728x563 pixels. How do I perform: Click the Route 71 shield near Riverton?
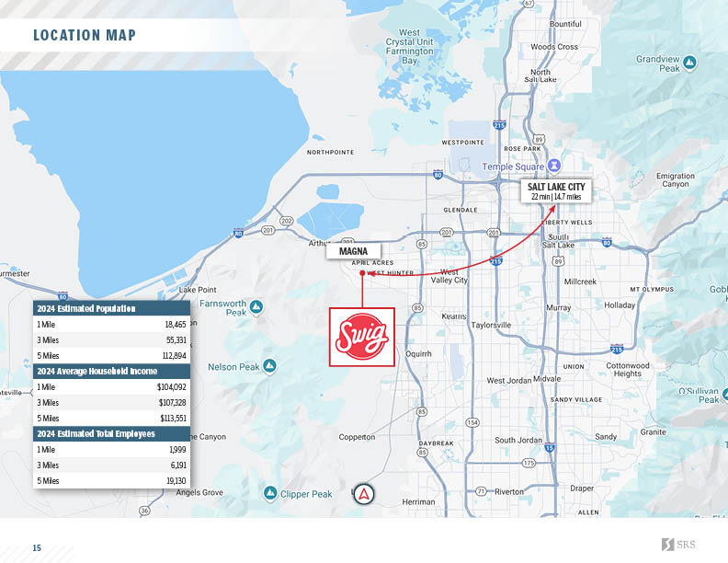coord(482,491)
